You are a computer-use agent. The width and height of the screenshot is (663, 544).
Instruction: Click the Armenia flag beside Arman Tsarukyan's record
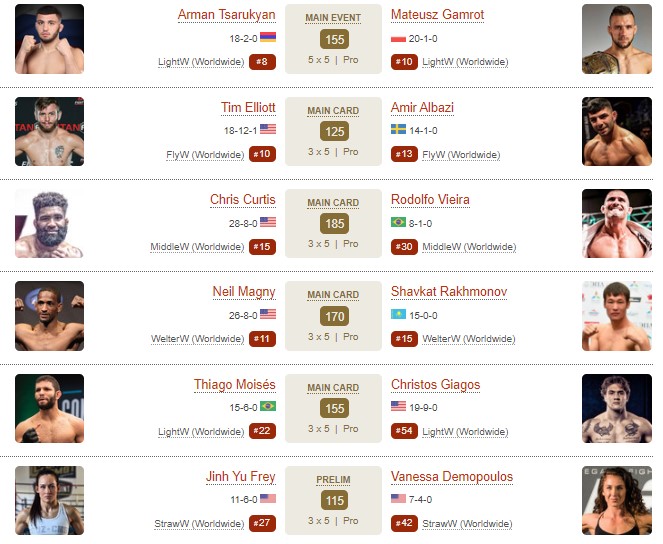(x=268, y=37)
